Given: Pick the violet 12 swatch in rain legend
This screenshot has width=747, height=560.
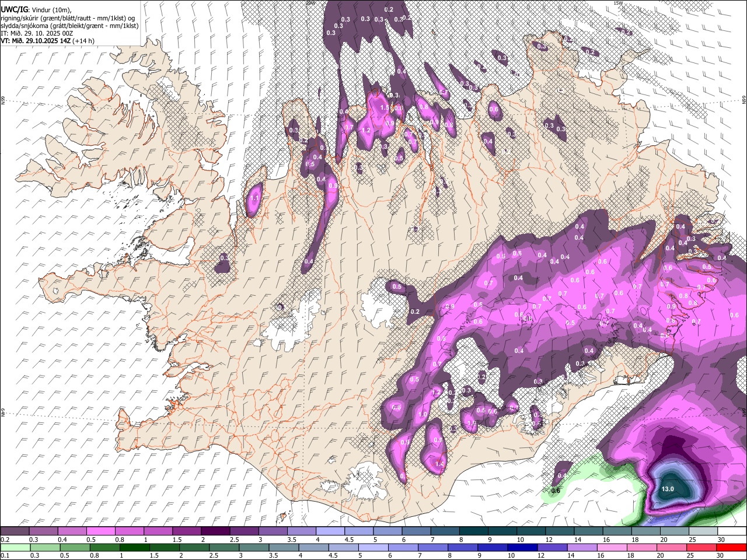Looking at the screenshot, I should point(552,547).
